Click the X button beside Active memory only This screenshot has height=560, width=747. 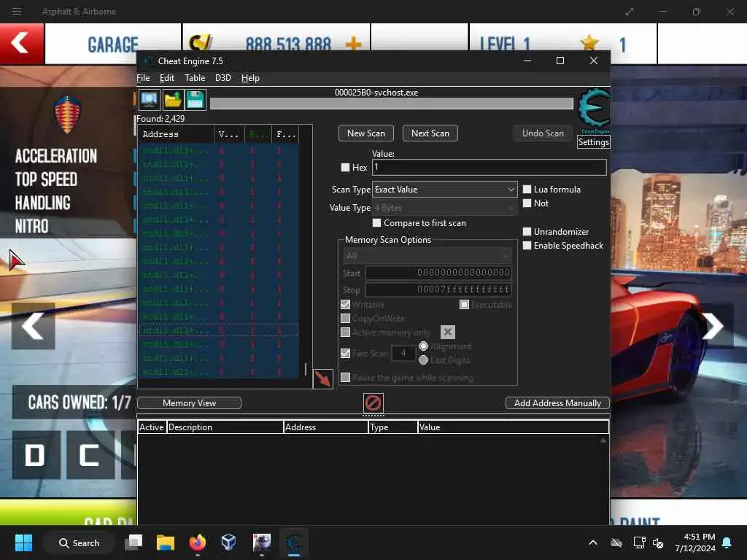click(x=447, y=332)
